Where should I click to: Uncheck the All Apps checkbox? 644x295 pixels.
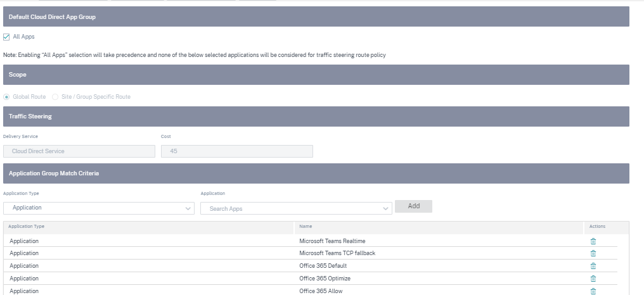[6, 37]
